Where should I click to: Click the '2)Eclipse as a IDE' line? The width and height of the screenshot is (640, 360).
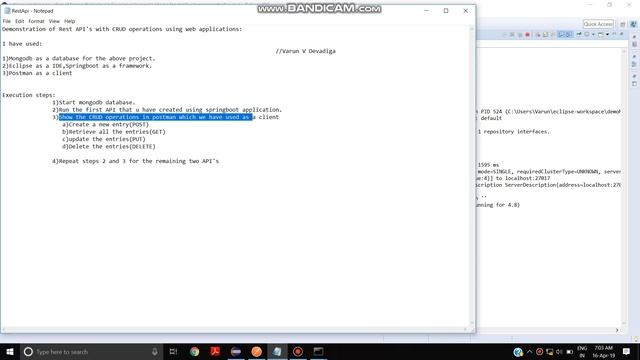[x=77, y=66]
